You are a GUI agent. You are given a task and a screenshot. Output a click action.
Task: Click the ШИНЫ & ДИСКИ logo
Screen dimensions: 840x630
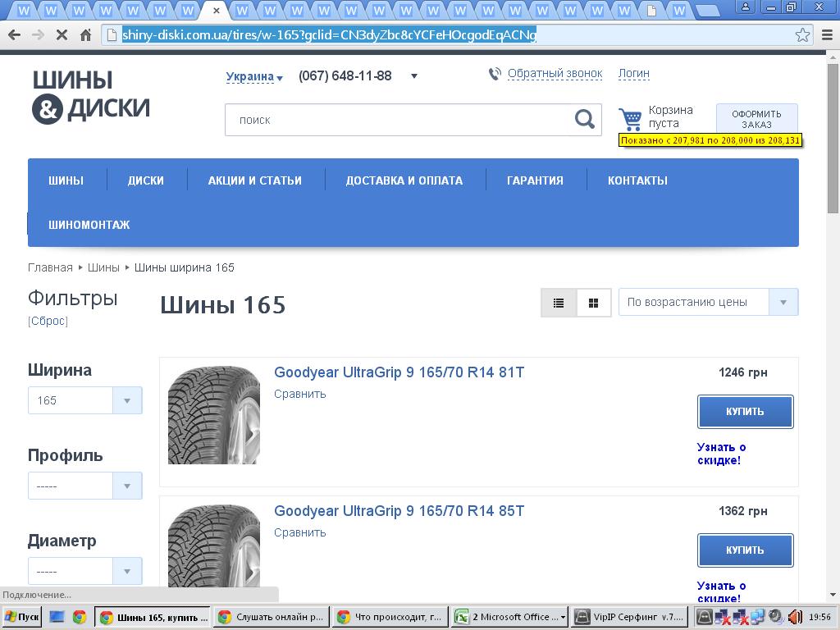click(90, 97)
